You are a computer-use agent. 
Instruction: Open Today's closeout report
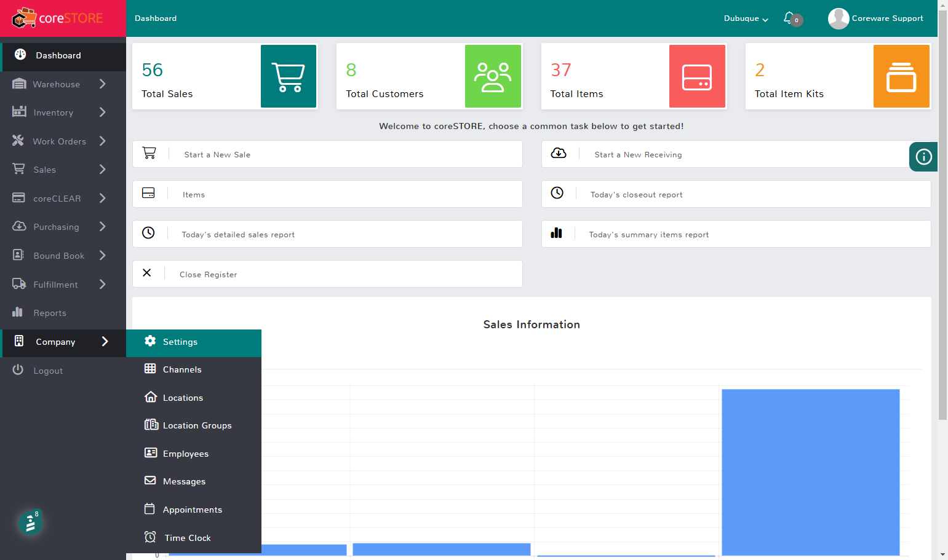click(736, 194)
